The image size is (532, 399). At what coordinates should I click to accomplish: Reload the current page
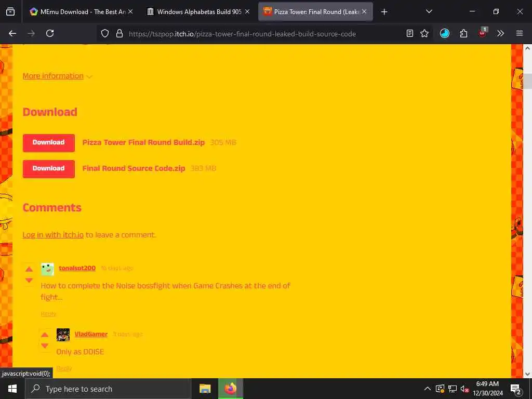coord(50,33)
